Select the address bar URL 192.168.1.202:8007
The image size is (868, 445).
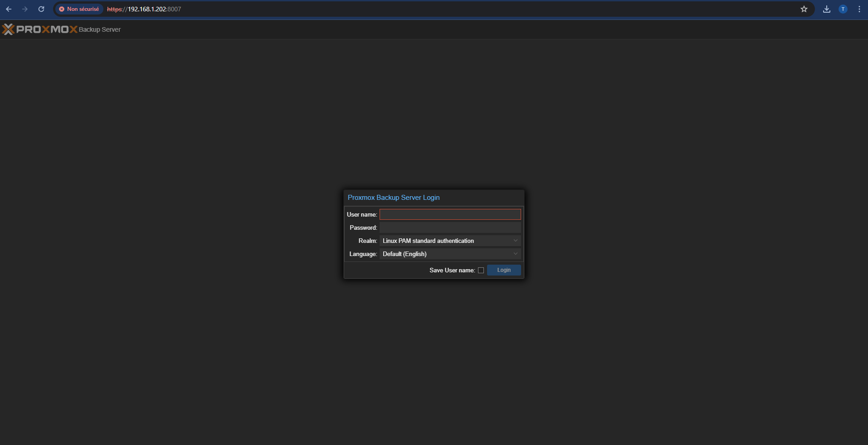144,9
